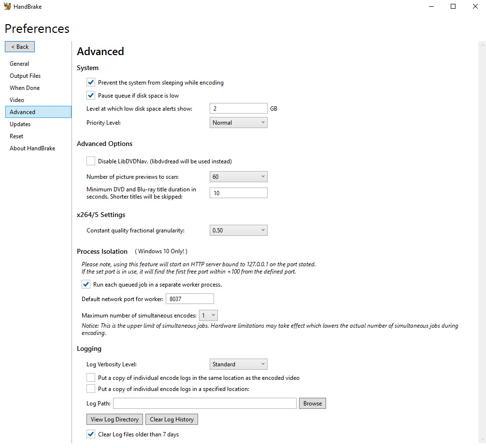486x448 pixels.
Task: Click the vertical scrollbar on the right
Action: (x=482, y=242)
